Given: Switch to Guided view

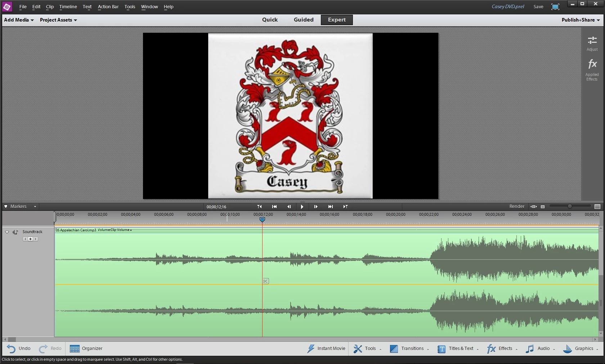Looking at the screenshot, I should (304, 20).
